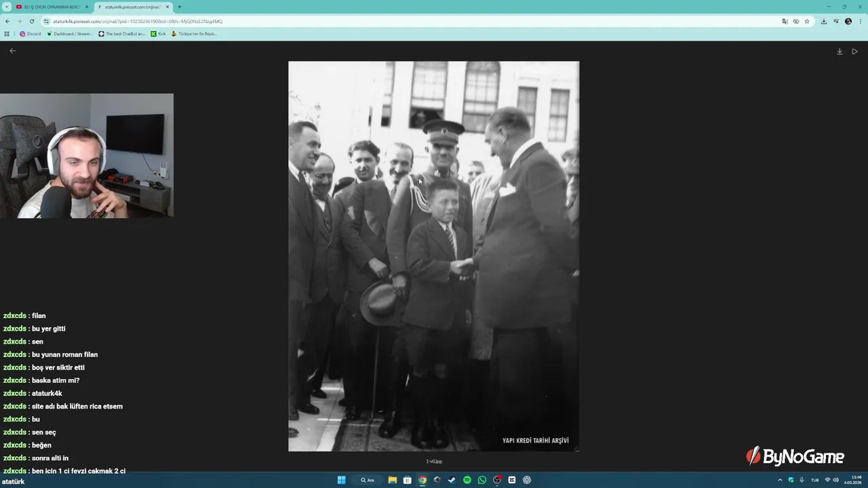Open site information icon in address bar

coord(47,21)
